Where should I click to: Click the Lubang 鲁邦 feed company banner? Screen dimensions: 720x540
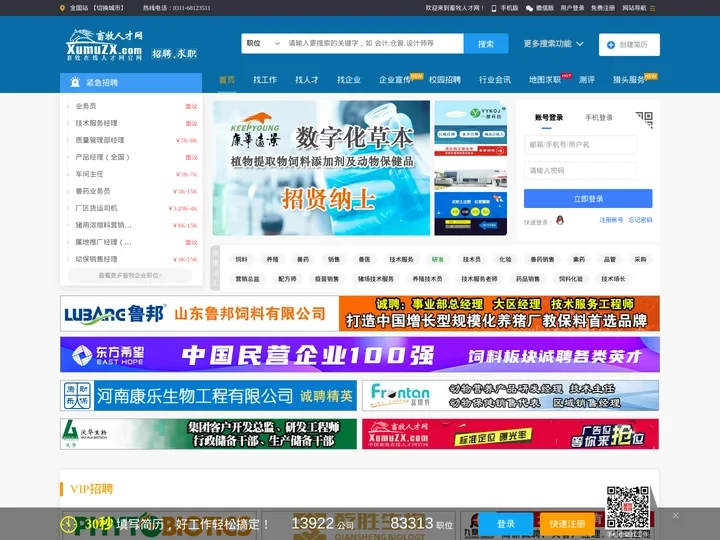(x=360, y=314)
